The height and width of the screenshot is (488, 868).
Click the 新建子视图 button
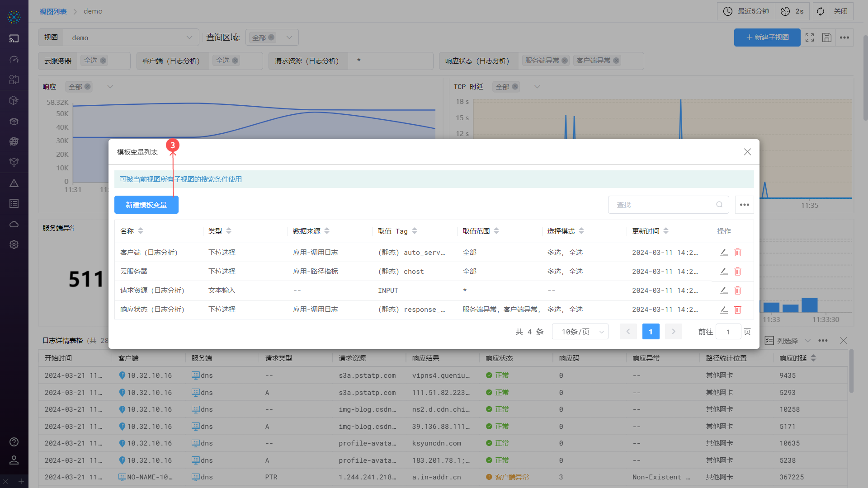pos(767,38)
